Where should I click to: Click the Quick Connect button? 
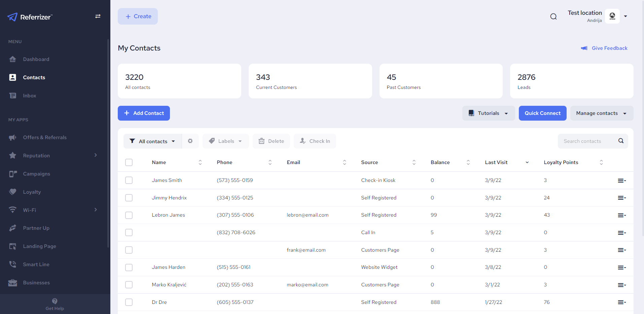pos(542,113)
